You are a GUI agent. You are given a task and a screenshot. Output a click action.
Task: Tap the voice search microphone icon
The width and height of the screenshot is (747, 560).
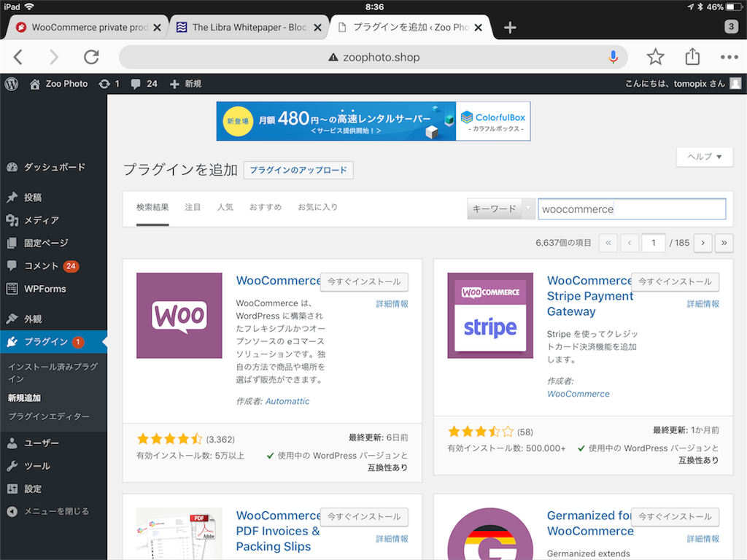(x=613, y=57)
